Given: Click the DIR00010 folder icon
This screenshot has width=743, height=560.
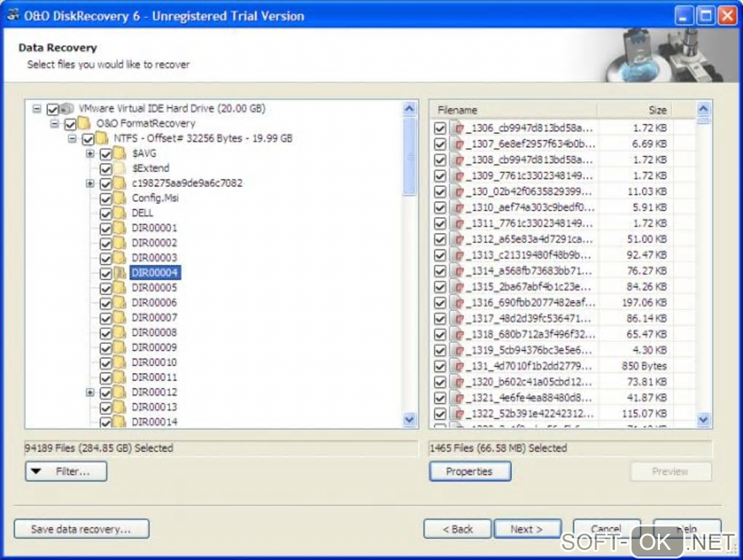Looking at the screenshot, I should click(119, 363).
